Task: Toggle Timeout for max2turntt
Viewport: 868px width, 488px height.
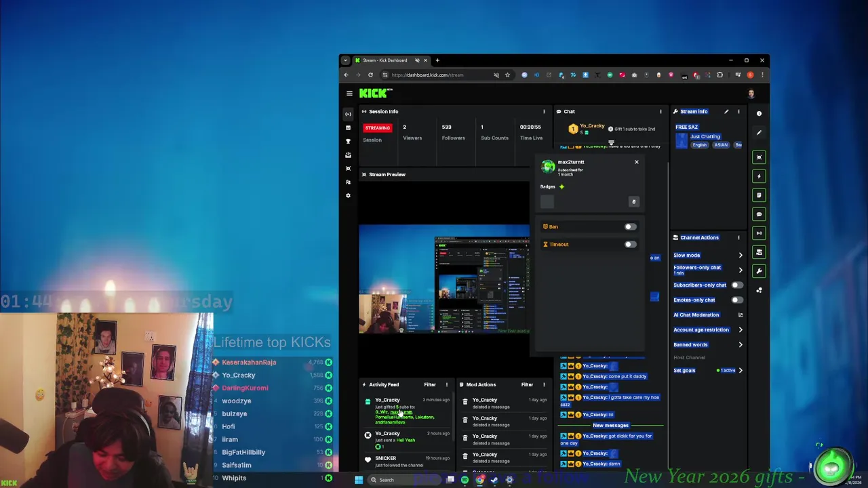Action: pos(630,244)
